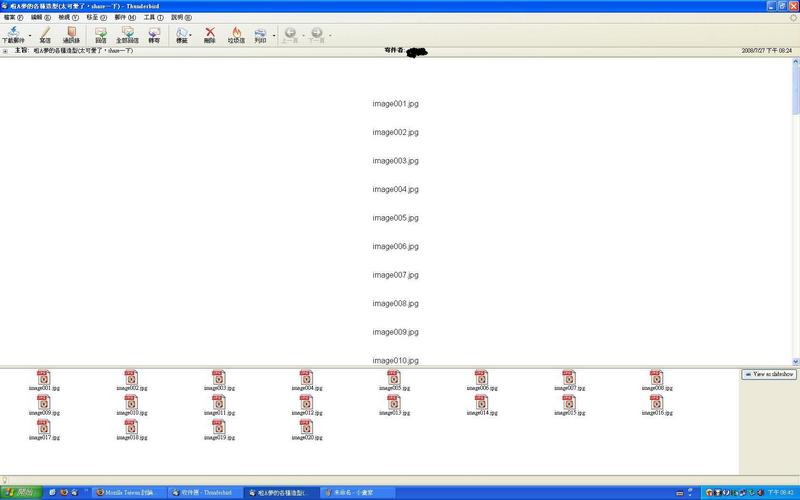
Task: Switch to the 未命名 - 小畫家 (Paint) taskbar window
Action: [x=357, y=492]
